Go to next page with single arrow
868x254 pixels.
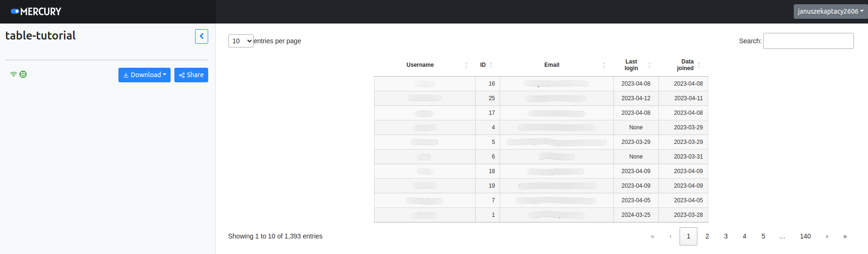point(827,236)
